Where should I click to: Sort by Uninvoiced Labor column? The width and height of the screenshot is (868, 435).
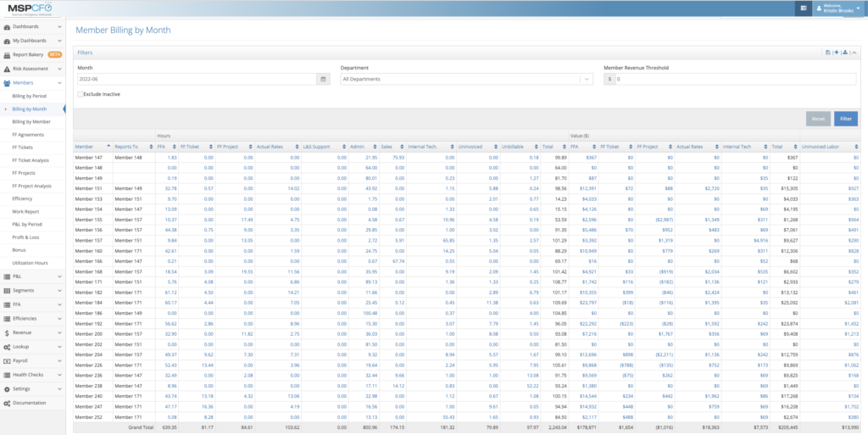click(830, 147)
